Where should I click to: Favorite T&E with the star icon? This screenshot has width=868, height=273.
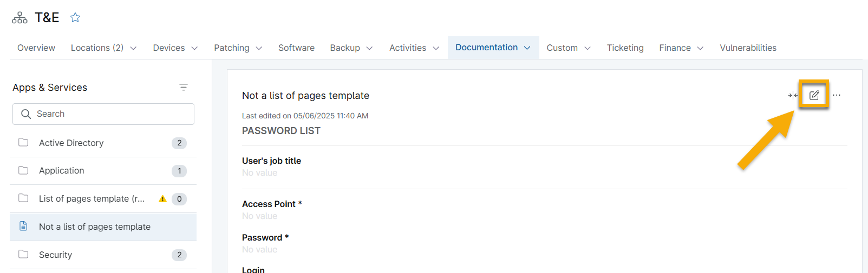[x=75, y=18]
